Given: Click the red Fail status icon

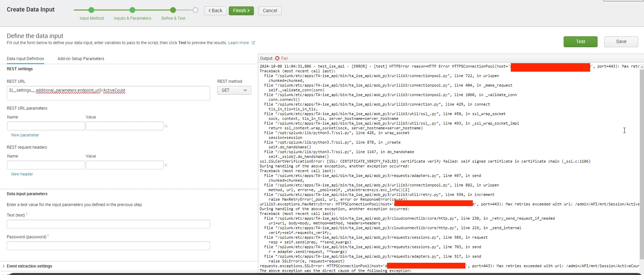Looking at the screenshot, I should (x=277, y=58).
